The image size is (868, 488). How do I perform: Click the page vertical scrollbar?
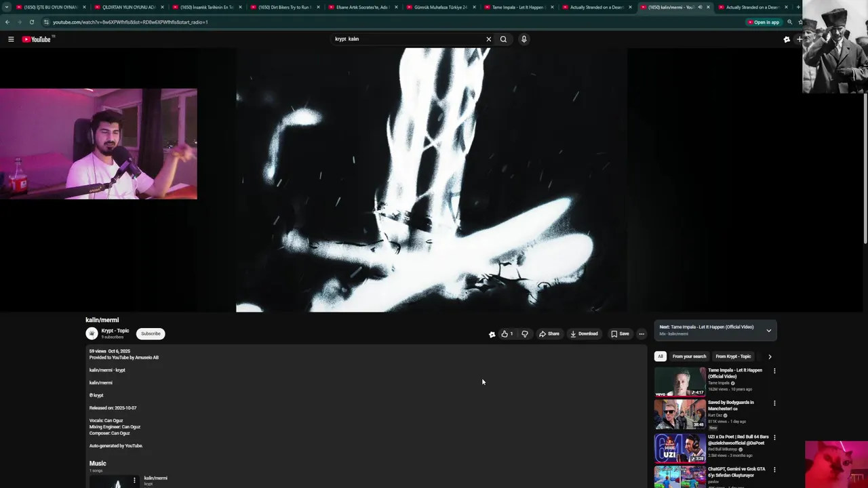tap(865, 168)
